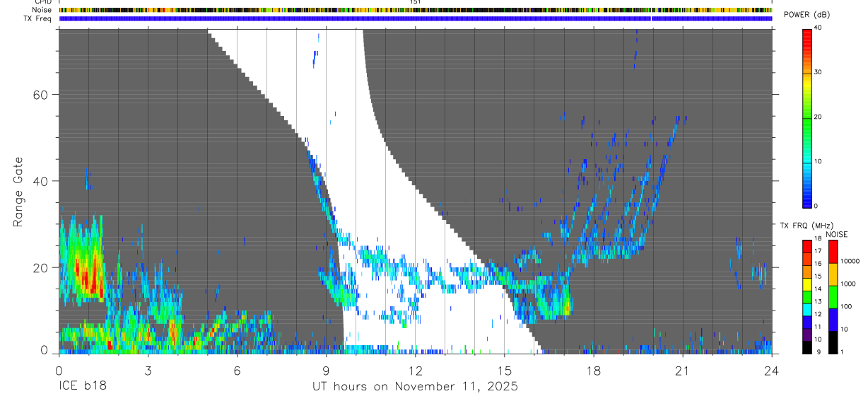The image size is (868, 401).
Task: Click the 15 hour tick on the UT axis
Action: coord(504,370)
